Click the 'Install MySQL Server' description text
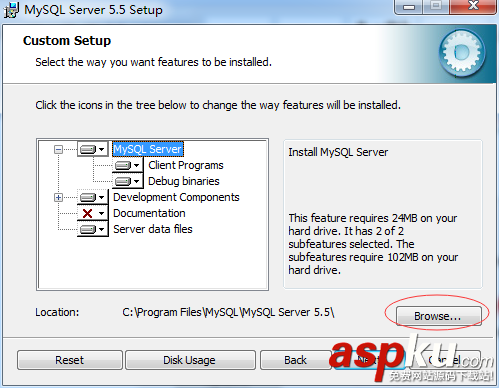Image resolution: width=499 pixels, height=388 pixels. 338,152
